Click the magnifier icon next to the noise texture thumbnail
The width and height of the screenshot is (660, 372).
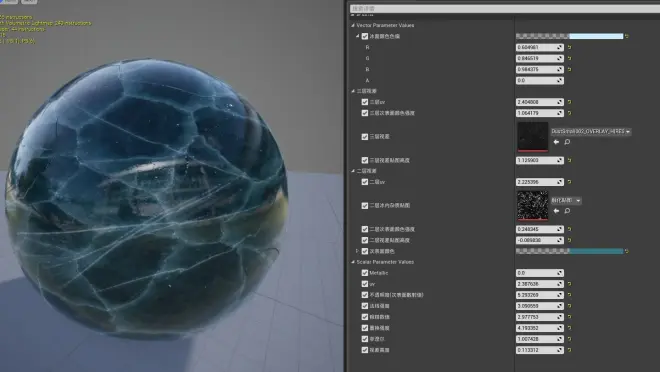[x=567, y=211]
